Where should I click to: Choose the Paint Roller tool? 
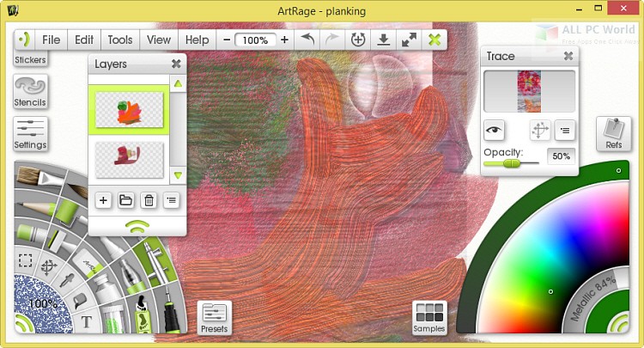pyautogui.click(x=70, y=209)
